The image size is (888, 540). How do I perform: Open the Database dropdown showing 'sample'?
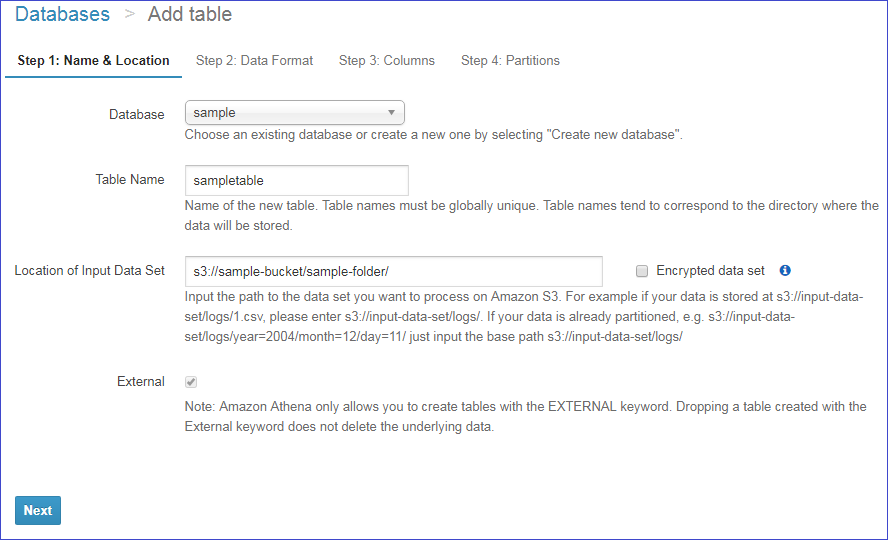(x=294, y=113)
